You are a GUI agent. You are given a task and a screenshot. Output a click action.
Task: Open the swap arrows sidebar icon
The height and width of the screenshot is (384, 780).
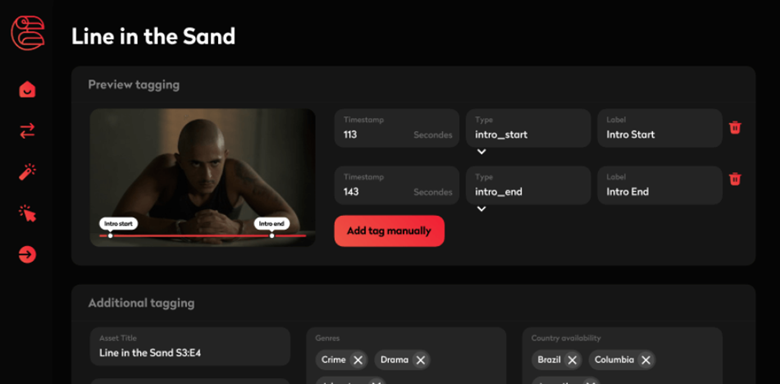click(x=27, y=131)
